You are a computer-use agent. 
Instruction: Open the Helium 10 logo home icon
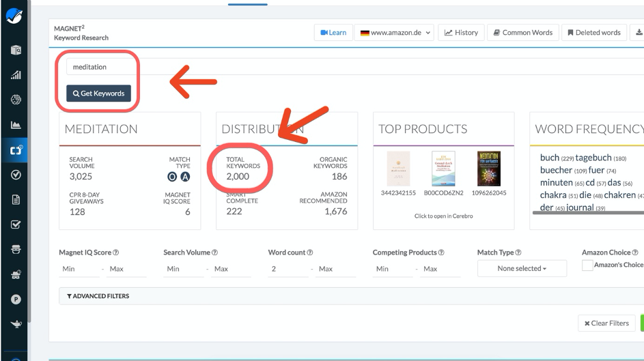click(14, 16)
